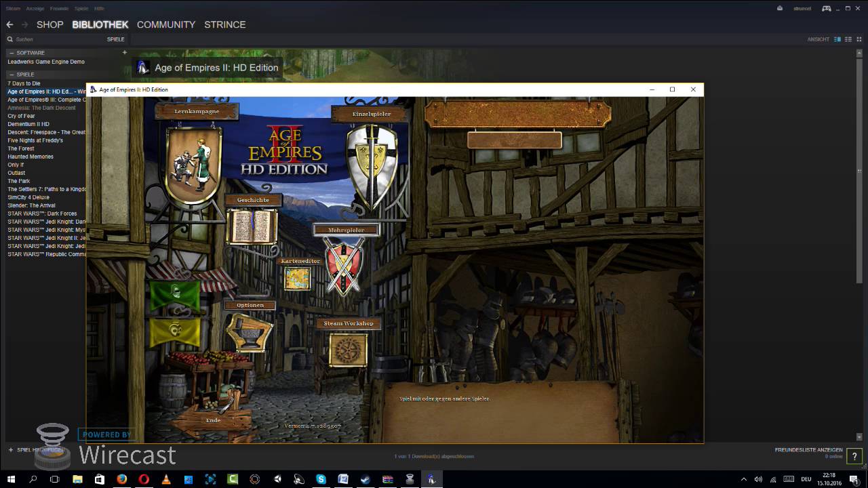
Task: Click the plus icon beside SOFTWARE
Action: pos(124,52)
